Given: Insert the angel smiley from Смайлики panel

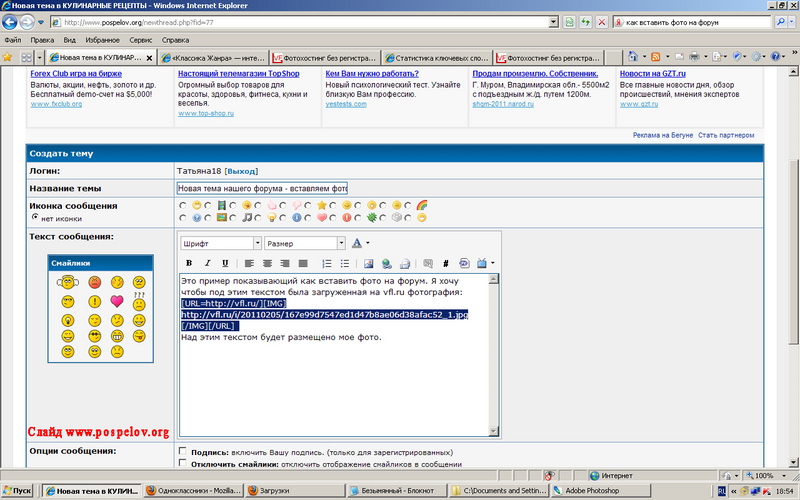Looking at the screenshot, I should coord(68,282).
